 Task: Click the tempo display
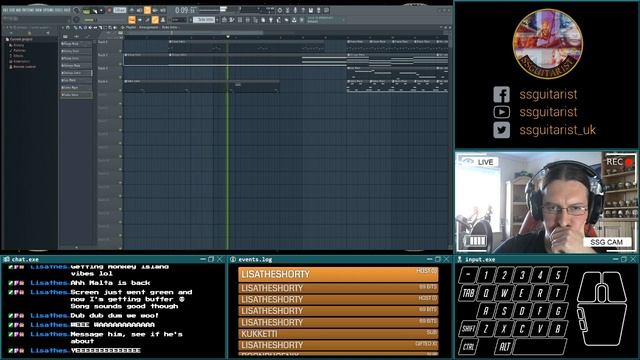120,10
